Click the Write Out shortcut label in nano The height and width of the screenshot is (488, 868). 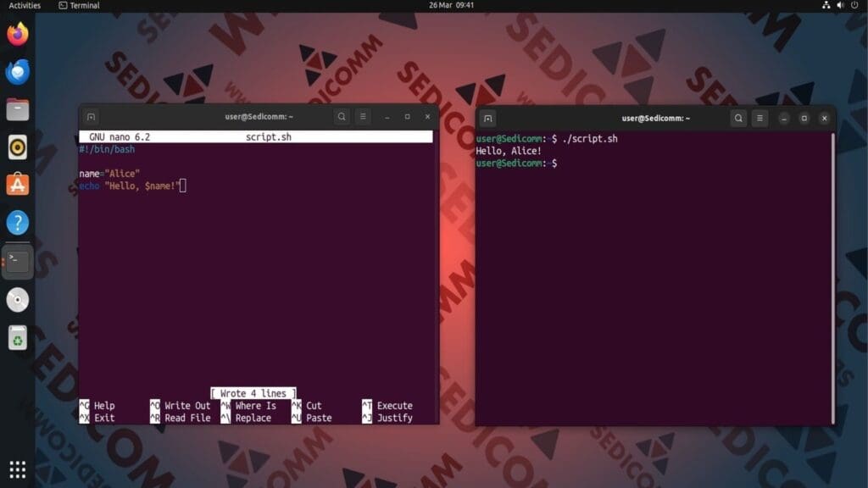[x=188, y=405]
